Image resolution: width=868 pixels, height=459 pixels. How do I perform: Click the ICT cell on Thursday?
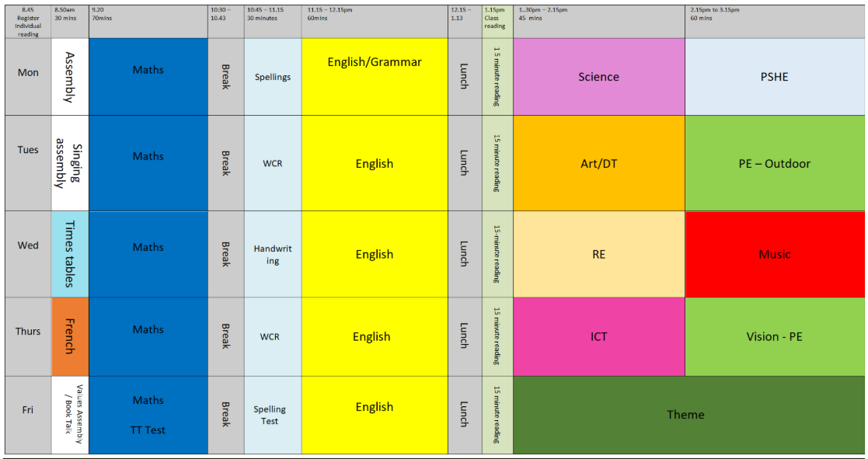(598, 336)
